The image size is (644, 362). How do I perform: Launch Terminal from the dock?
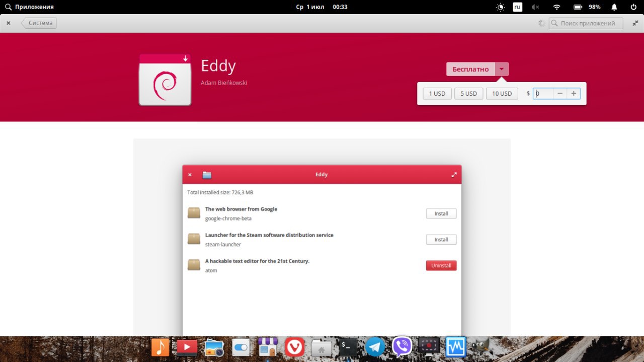[x=348, y=347]
